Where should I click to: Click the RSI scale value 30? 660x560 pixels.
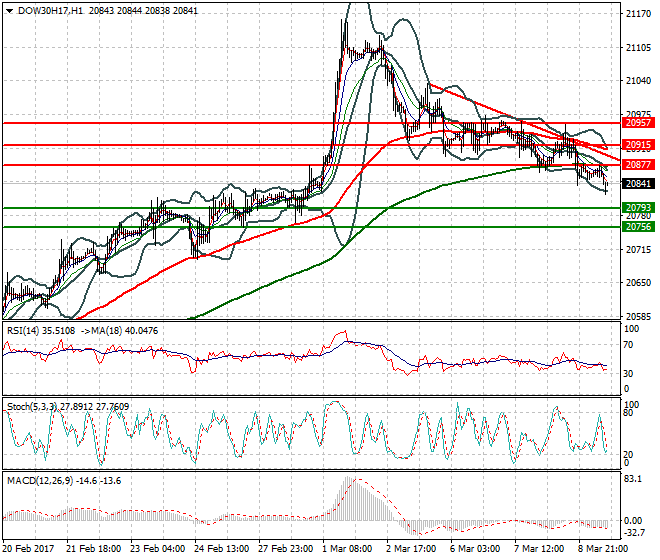628,373
